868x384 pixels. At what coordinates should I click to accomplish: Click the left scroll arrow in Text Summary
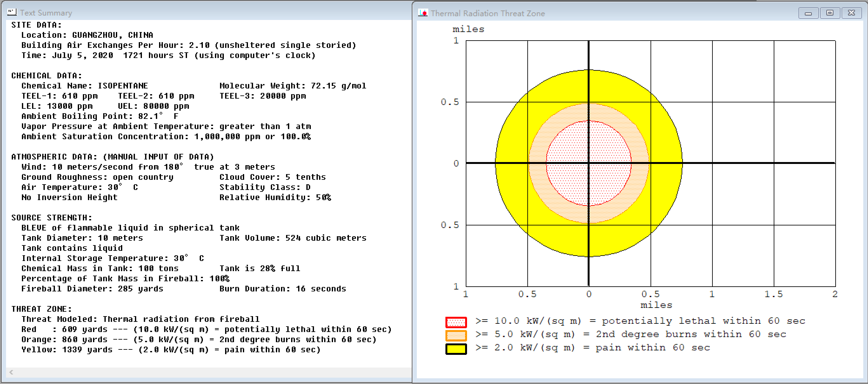(11, 372)
